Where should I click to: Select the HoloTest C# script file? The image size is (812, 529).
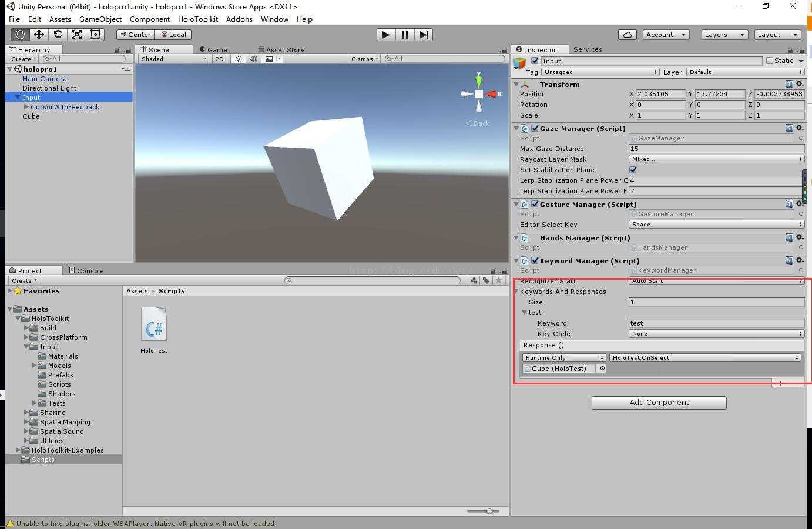154,330
